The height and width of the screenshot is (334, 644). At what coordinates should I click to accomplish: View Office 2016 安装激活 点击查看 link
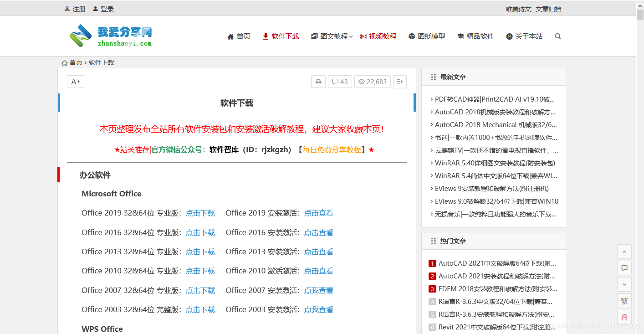pos(318,232)
